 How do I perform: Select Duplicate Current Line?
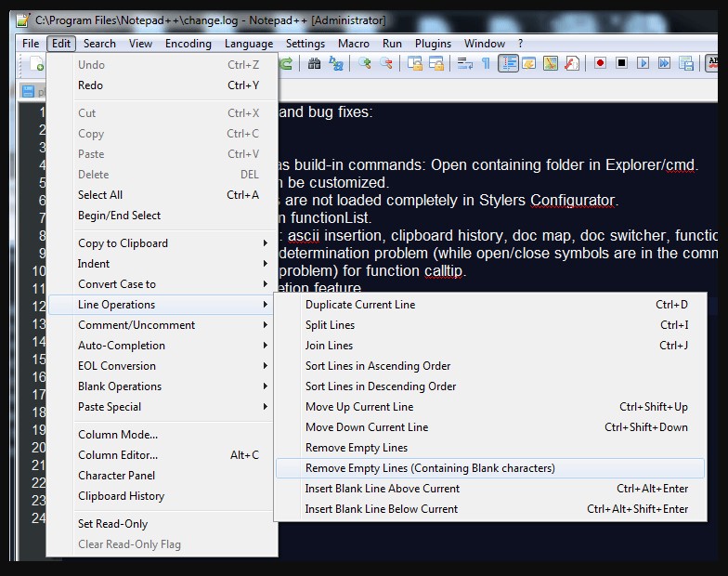point(490,305)
